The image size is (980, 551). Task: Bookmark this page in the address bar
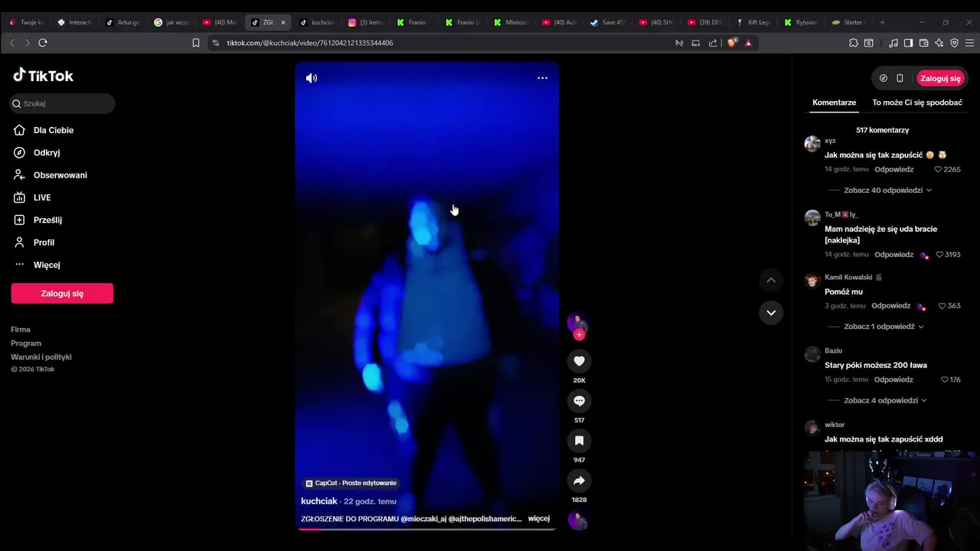coord(196,43)
